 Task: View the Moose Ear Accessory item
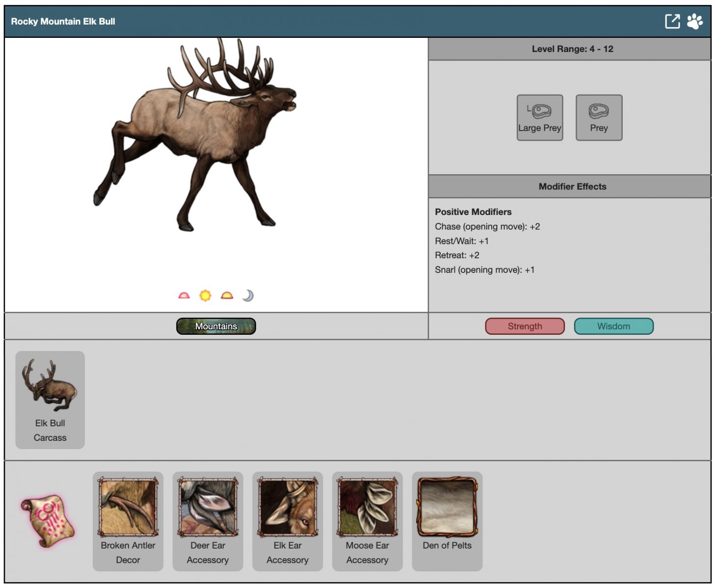tap(367, 521)
